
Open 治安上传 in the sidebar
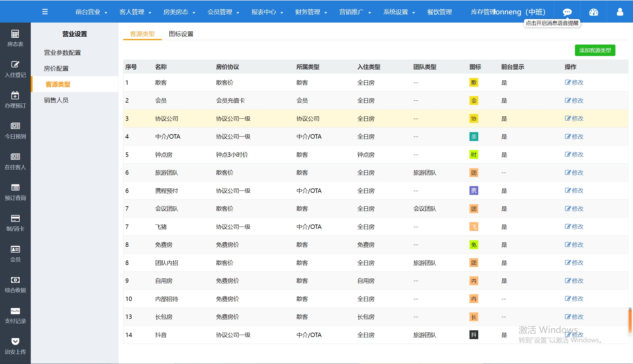[15, 346]
